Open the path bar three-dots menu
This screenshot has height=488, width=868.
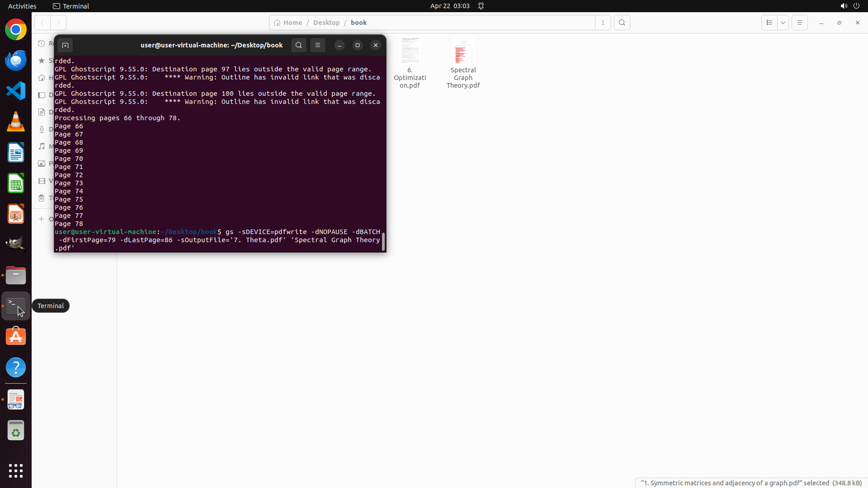(603, 23)
